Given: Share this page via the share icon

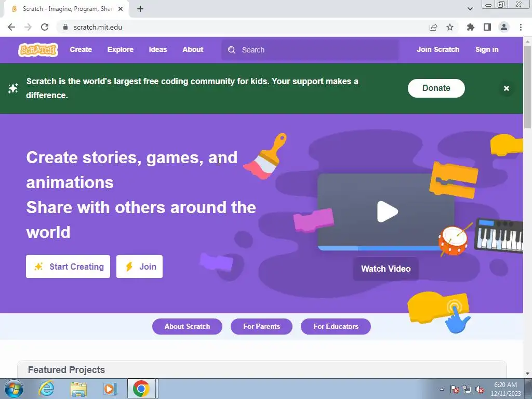Looking at the screenshot, I should (x=433, y=27).
